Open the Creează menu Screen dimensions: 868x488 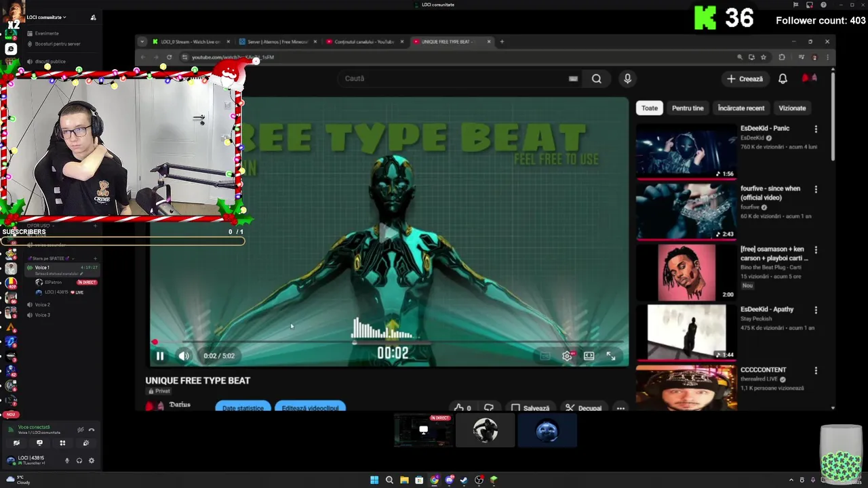[x=745, y=79]
